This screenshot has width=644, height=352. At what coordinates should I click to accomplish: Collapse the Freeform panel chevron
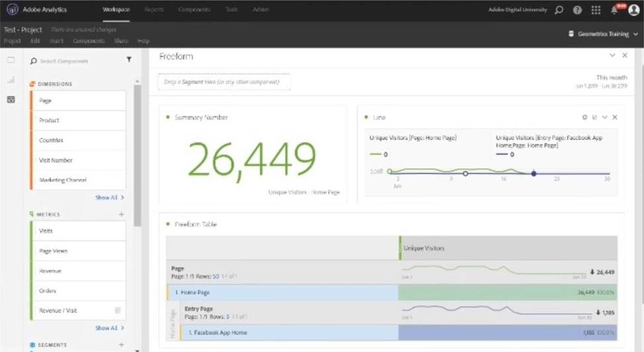(612, 55)
